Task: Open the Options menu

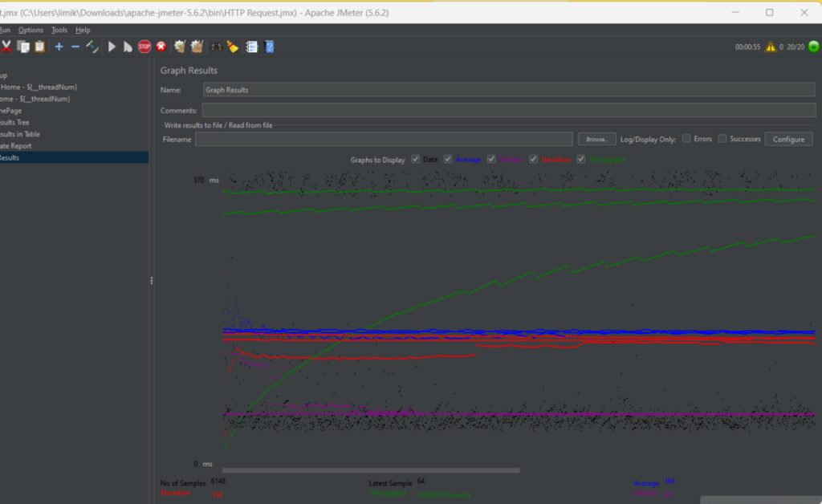Action: pos(31,30)
